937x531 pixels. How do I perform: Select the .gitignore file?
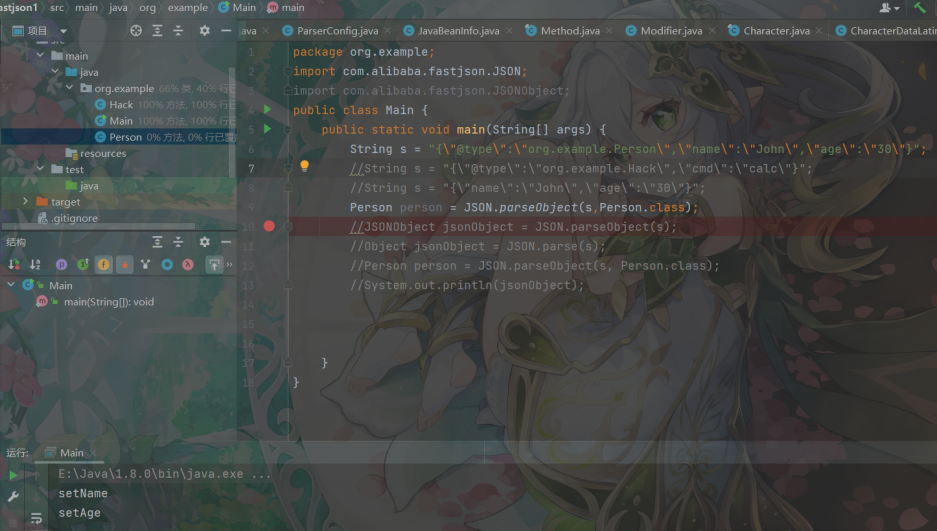click(x=74, y=218)
